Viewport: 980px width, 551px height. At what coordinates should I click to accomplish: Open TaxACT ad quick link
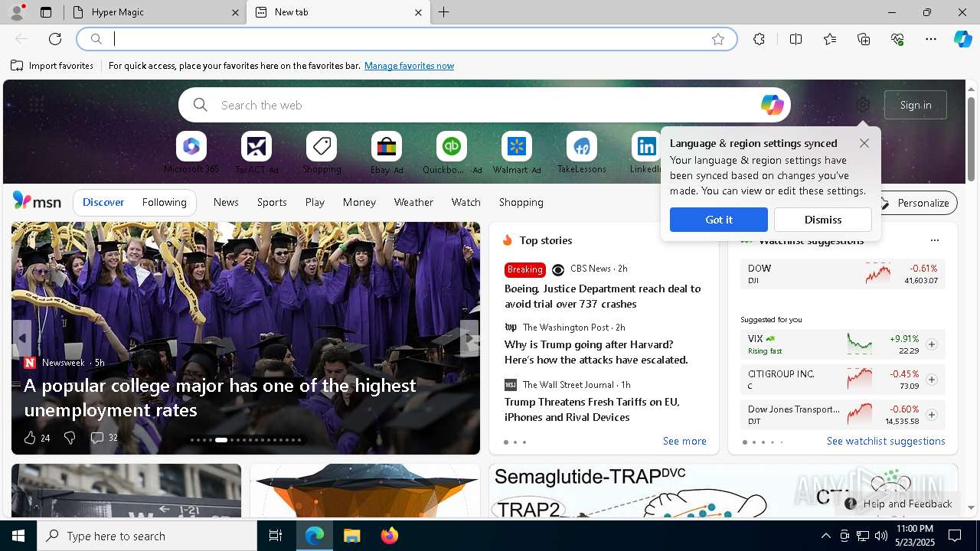click(x=256, y=153)
